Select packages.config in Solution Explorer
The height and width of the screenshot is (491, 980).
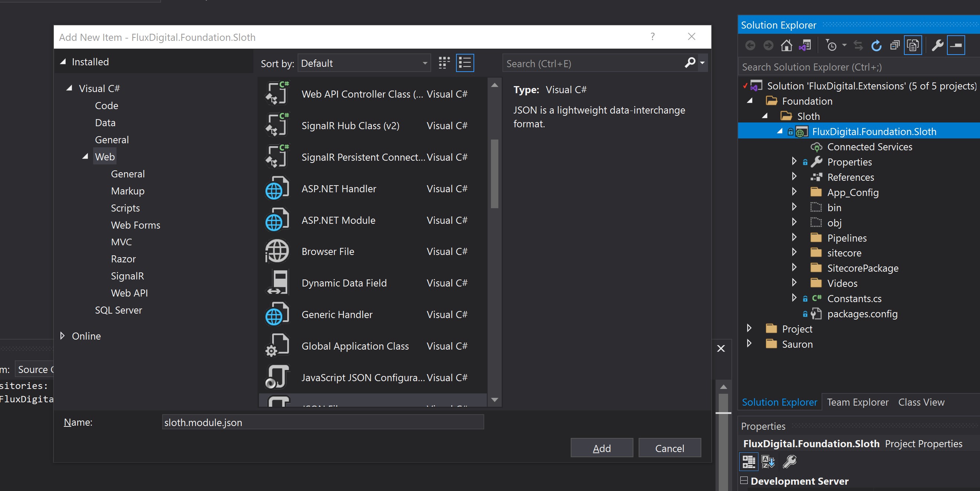[862, 314]
